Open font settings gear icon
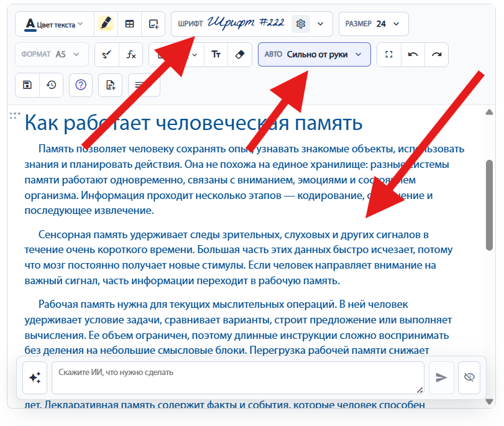 301,24
